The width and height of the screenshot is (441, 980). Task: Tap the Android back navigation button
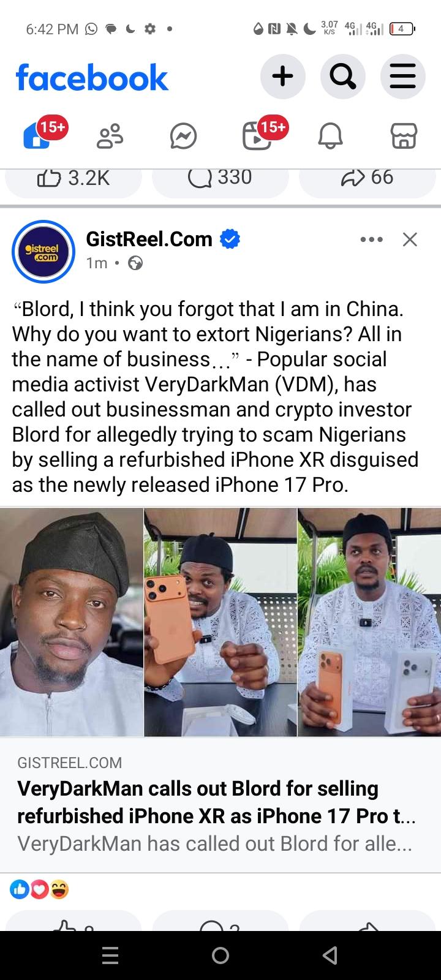330,956
